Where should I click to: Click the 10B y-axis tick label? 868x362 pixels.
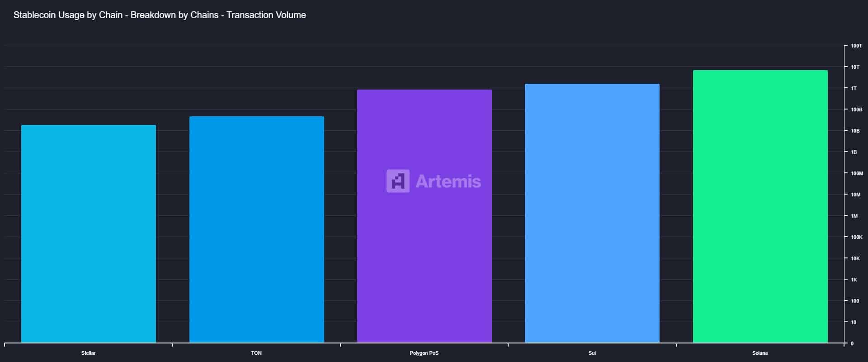click(x=855, y=131)
